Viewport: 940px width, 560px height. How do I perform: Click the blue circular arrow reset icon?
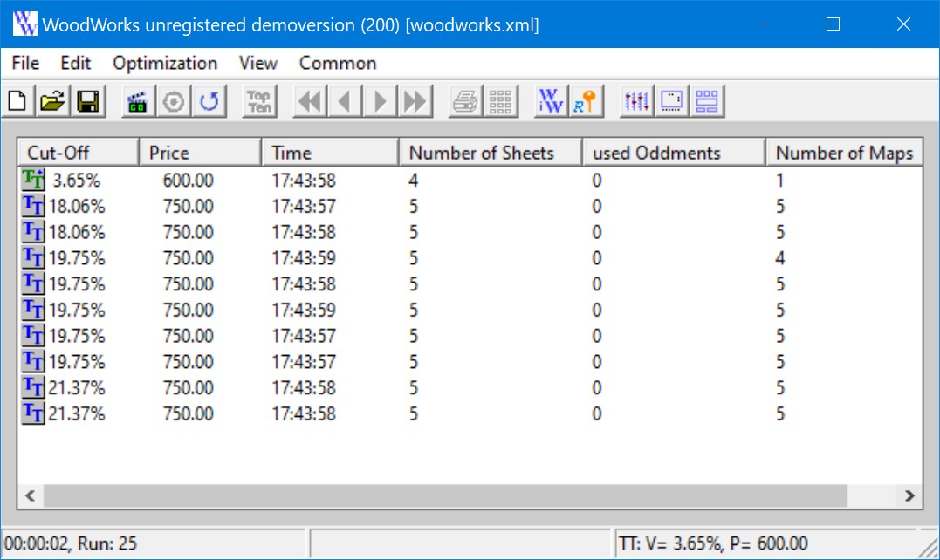click(209, 101)
